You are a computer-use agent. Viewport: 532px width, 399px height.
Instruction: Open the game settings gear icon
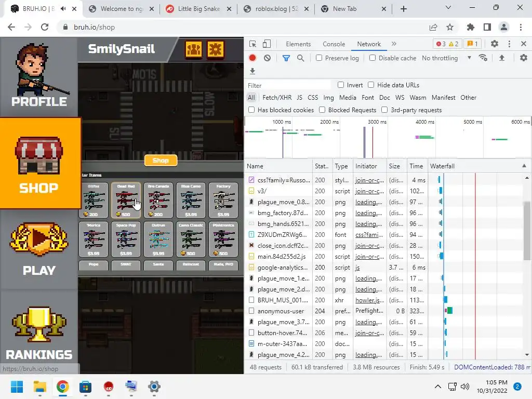point(216,49)
